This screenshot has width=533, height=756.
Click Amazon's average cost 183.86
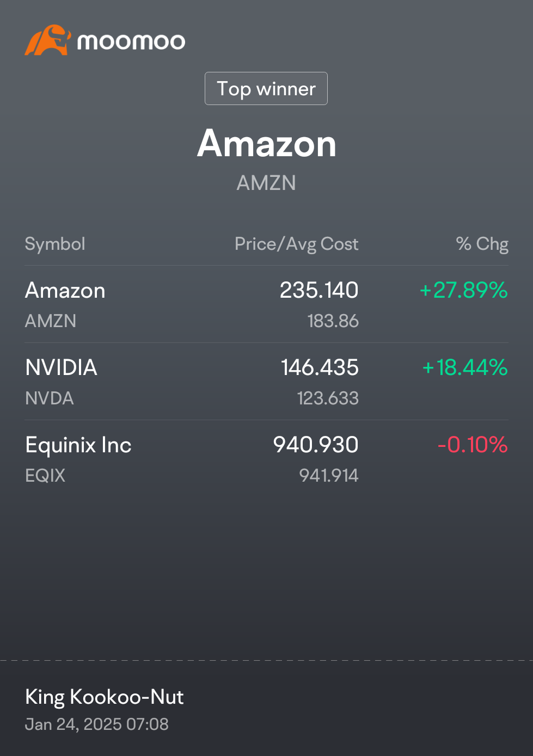point(333,321)
